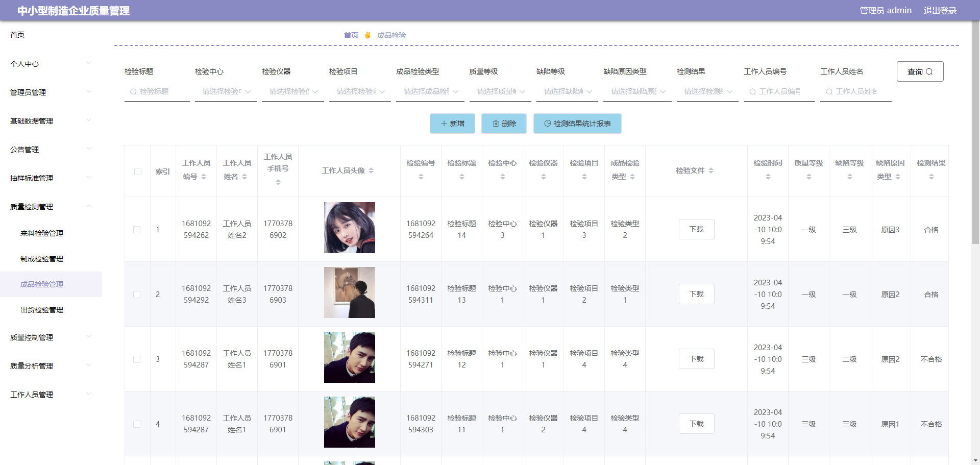This screenshot has height=465, width=980.
Task: Download file for 检验编号 1681092594311
Action: (x=696, y=294)
